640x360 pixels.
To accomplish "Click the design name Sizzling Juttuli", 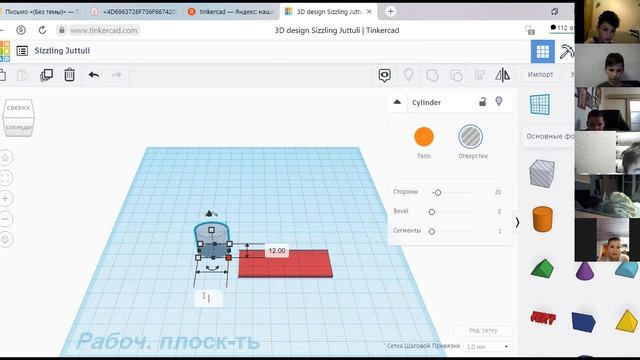I will click(62, 51).
